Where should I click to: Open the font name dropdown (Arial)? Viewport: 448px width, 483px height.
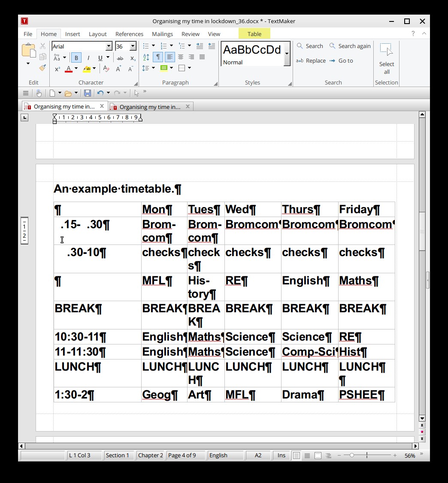[109, 46]
